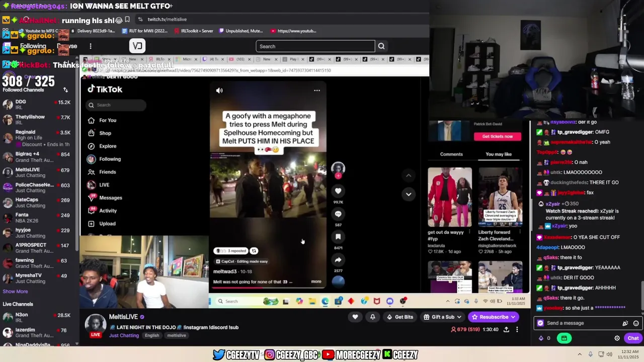Open taskbar clock 12:32 AM
This screenshot has width=644, height=362.
click(x=629, y=354)
